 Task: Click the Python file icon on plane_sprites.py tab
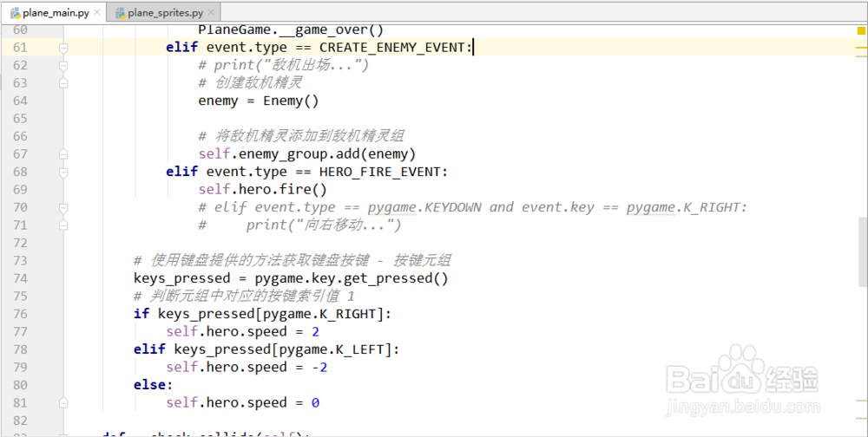tap(121, 13)
